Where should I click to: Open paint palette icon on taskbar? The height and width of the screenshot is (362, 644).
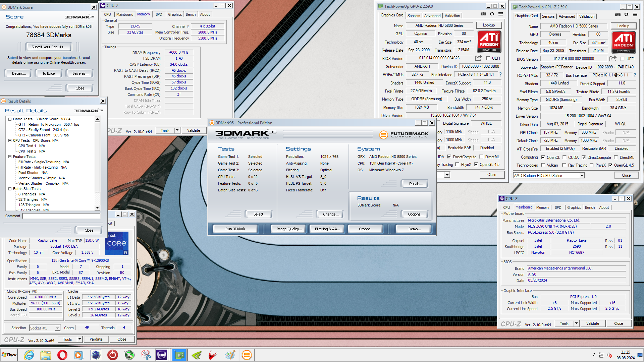coord(230,355)
